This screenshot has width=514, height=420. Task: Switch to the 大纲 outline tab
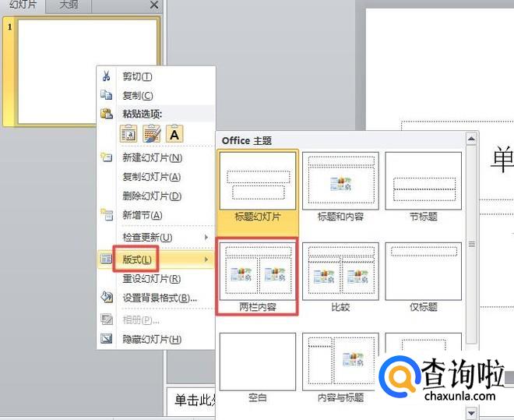click(x=69, y=5)
